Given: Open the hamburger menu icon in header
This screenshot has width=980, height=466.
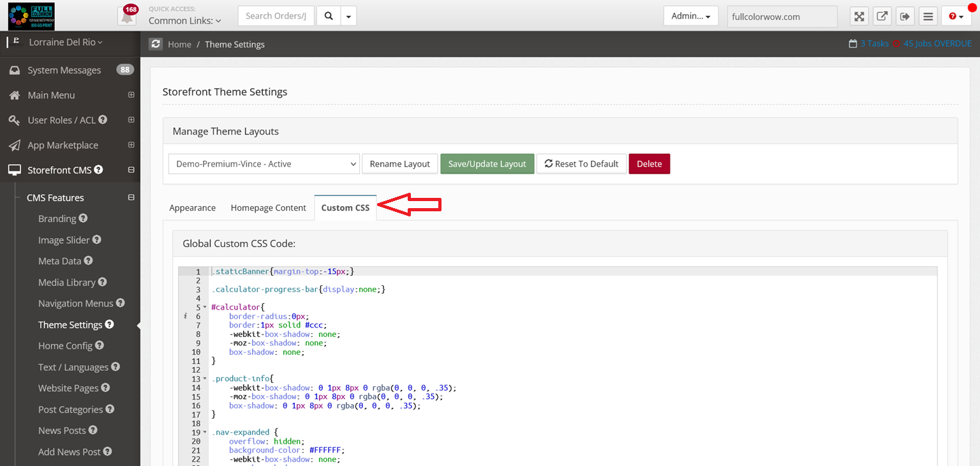Looking at the screenshot, I should 928,17.
